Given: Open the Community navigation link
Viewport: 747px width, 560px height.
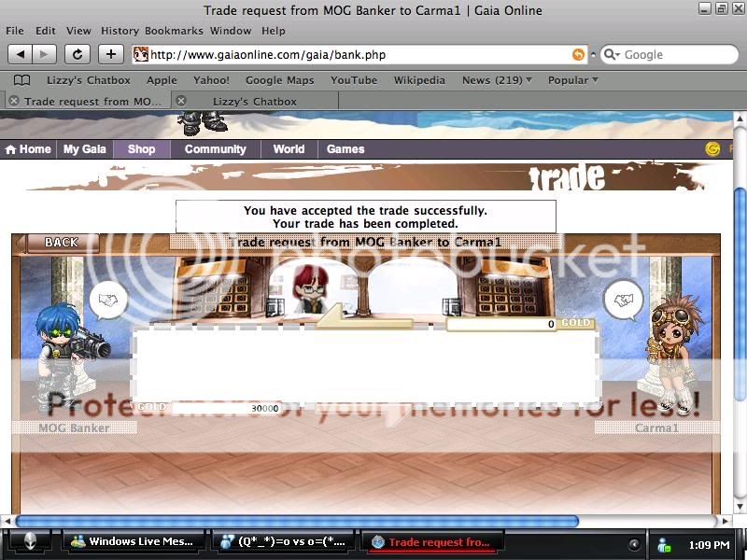Looking at the screenshot, I should pos(215,149).
